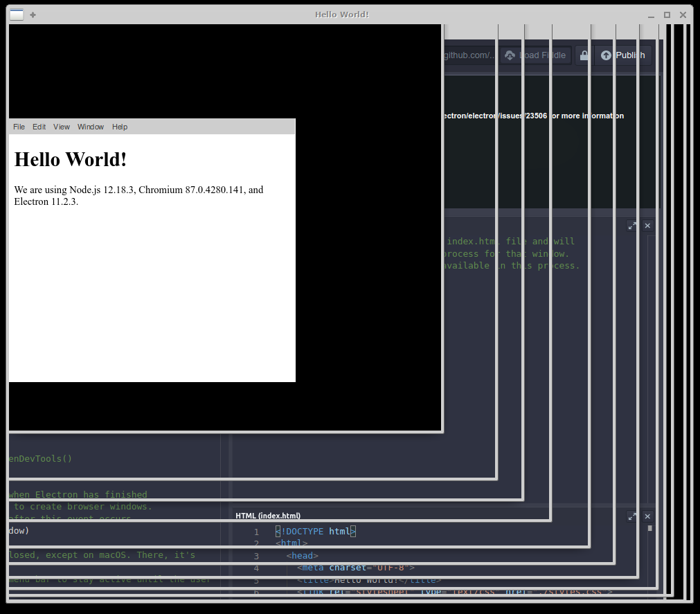Close the HTML (index.html) editor panel

point(647,516)
